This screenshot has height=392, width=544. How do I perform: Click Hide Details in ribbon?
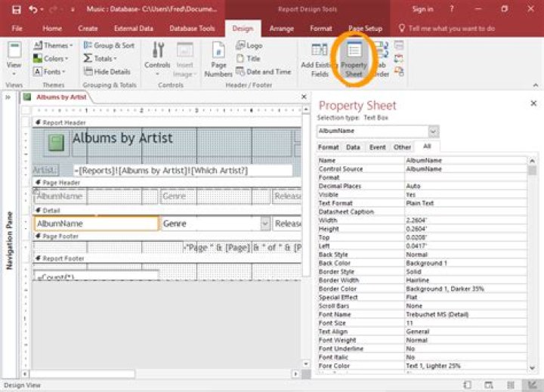[109, 72]
